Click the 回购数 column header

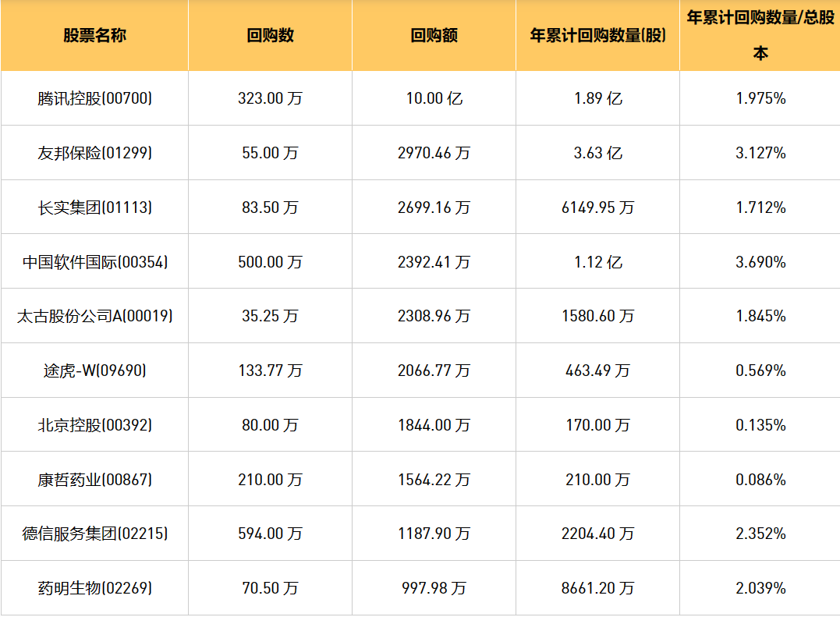coord(270,36)
